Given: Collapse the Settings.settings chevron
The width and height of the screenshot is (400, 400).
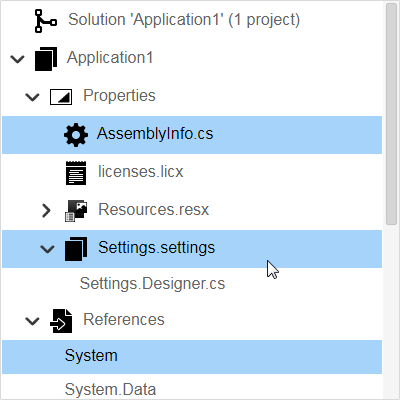Looking at the screenshot, I should 47,249.
